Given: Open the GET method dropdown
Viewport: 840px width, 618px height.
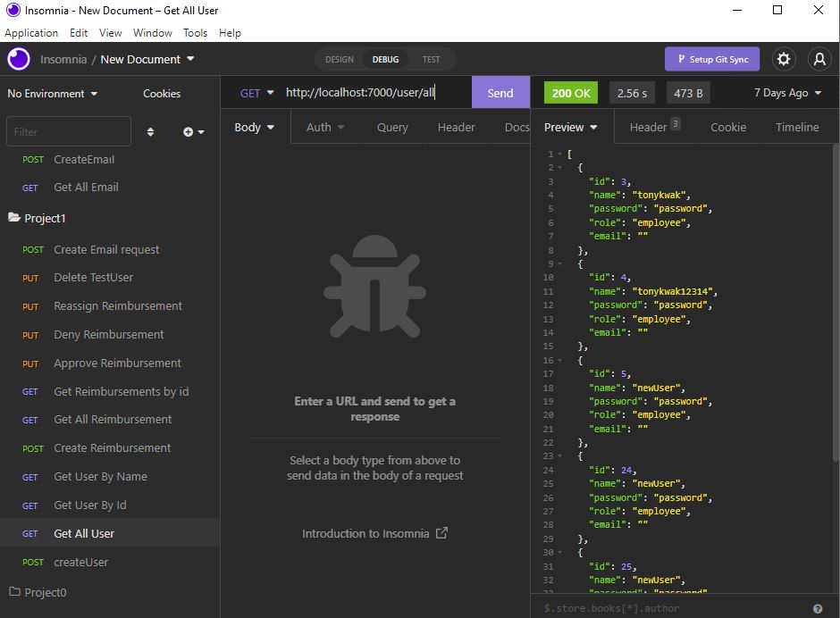Looking at the screenshot, I should tap(257, 92).
